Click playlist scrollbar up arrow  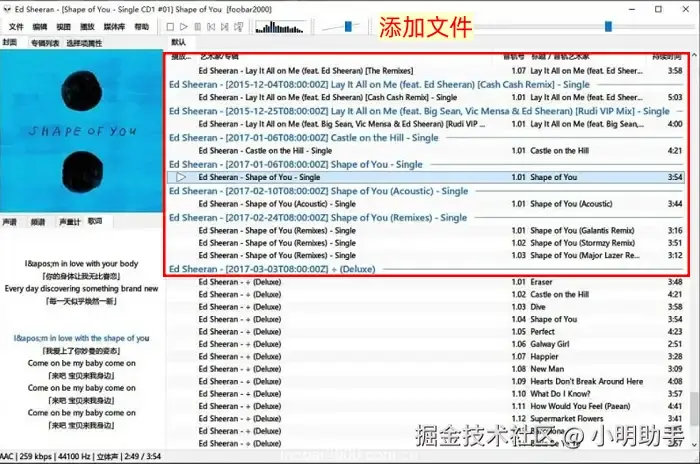[x=694, y=55]
